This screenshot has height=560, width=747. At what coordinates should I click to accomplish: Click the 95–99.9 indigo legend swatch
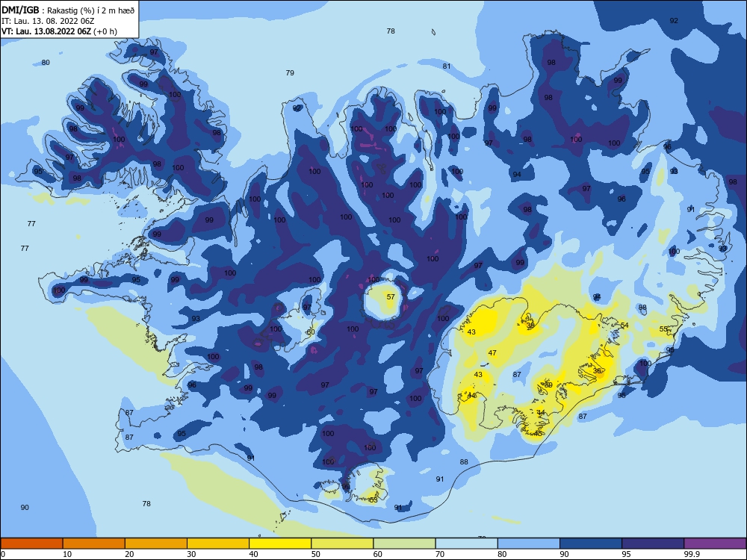[x=653, y=544]
